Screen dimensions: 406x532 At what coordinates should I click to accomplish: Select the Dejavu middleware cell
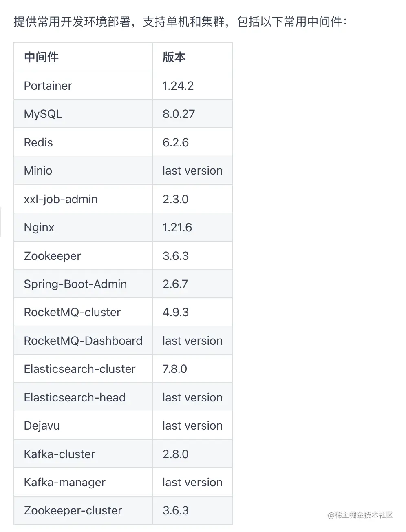tap(42, 426)
